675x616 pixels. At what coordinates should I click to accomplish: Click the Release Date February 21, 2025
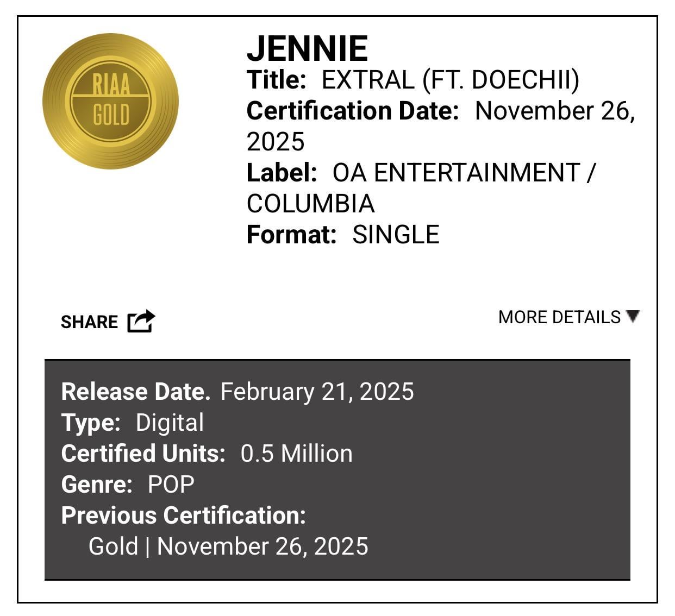317,392
